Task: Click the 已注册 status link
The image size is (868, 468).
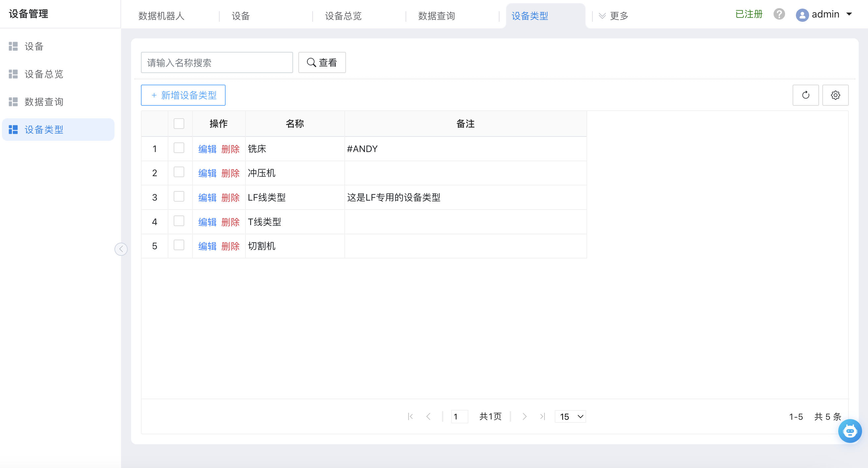Action: (749, 14)
